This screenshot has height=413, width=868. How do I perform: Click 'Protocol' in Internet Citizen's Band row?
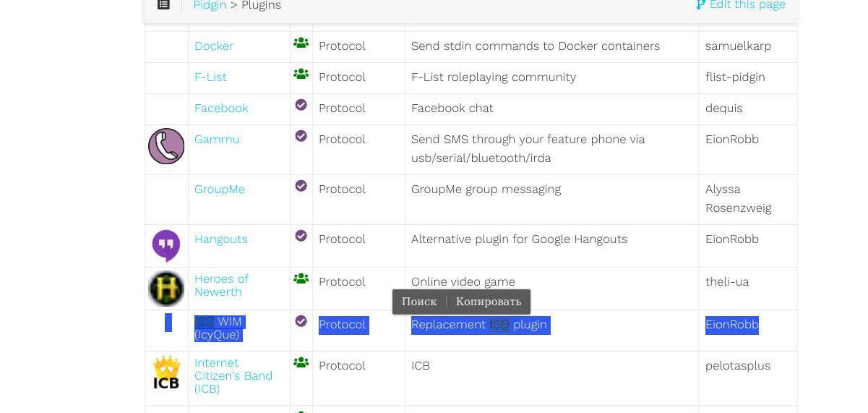point(342,366)
